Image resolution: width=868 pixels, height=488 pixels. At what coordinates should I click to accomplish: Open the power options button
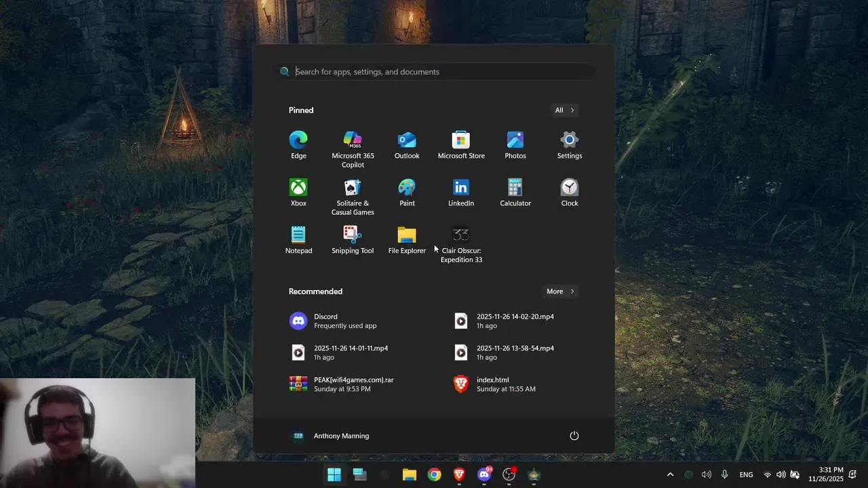pos(574,436)
